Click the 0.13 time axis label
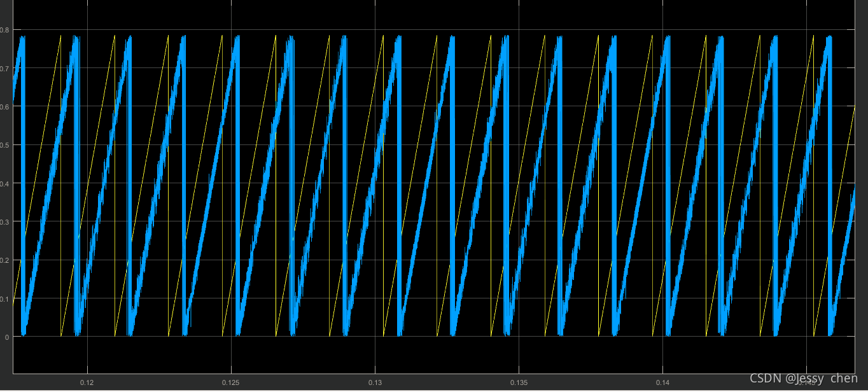 point(375,382)
